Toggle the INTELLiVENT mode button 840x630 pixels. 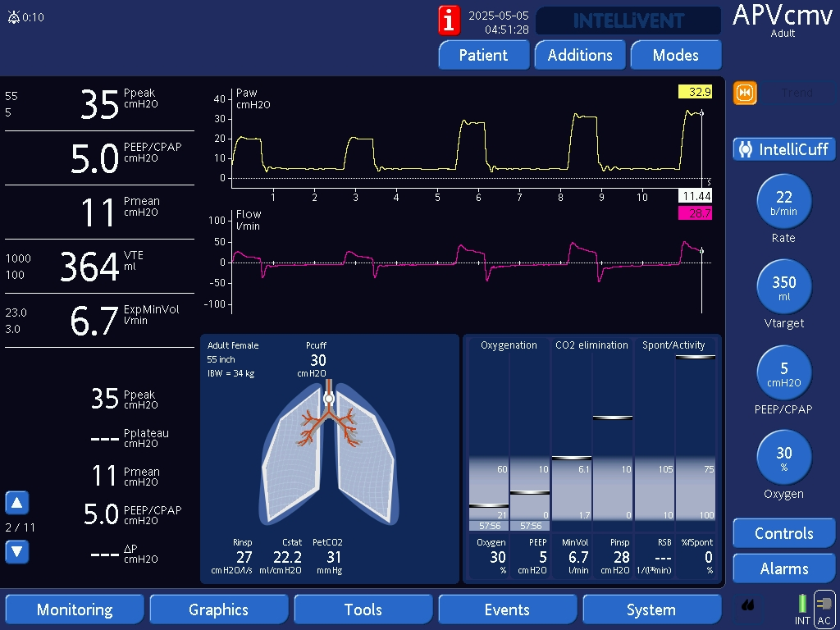(x=628, y=21)
